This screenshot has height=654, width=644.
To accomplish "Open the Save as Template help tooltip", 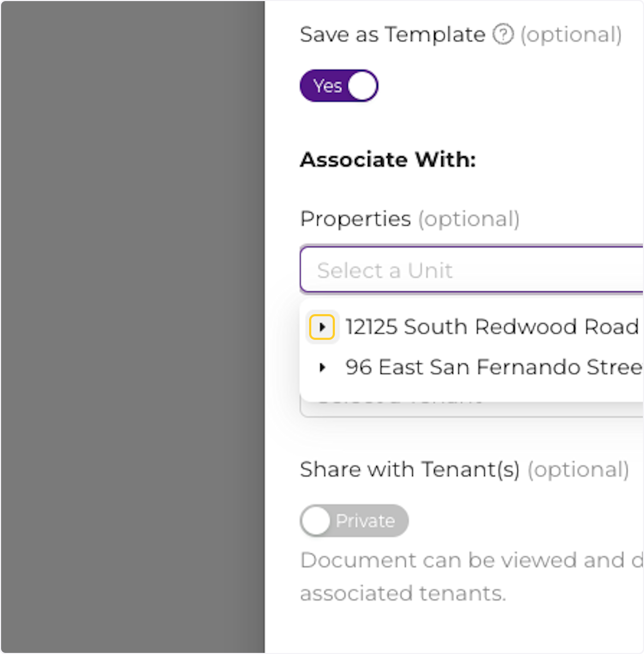I will 502,35.
